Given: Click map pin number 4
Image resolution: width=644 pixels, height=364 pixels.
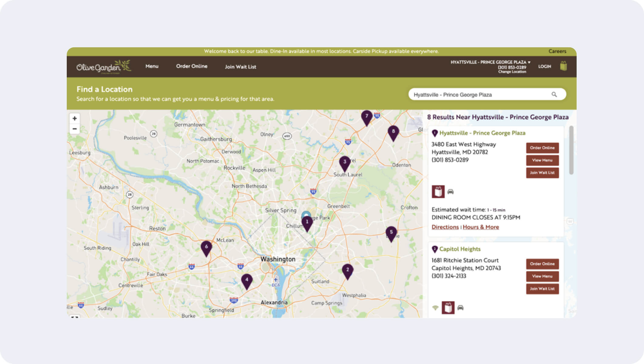Looking at the screenshot, I should click(247, 281).
